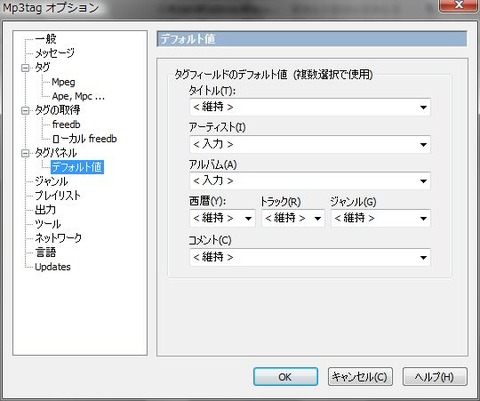Collapse the タグパネル tree node

25,154
